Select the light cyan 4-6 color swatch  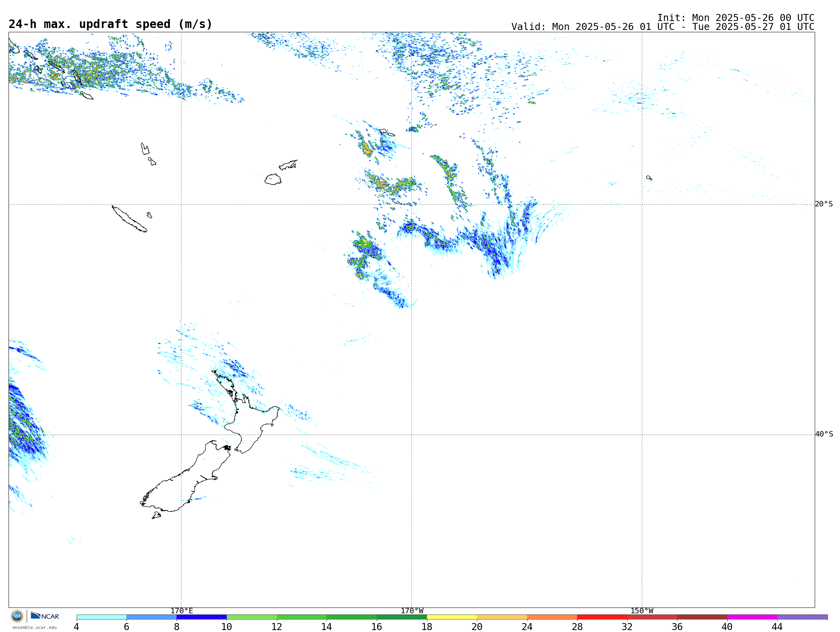click(101, 617)
